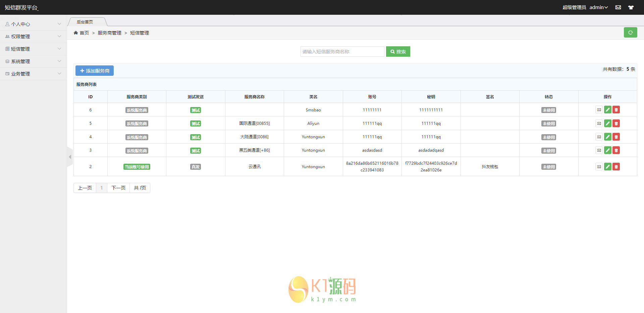Expand the 系统管理 menu chevron
This screenshot has width=644, height=313.
pos(59,61)
